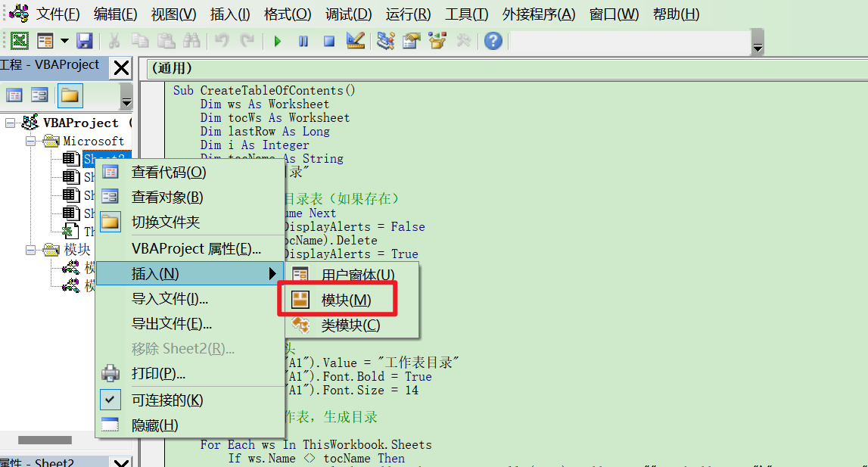Select the highlighted Sheet2 tree item
The image size is (868, 467).
coord(106,160)
